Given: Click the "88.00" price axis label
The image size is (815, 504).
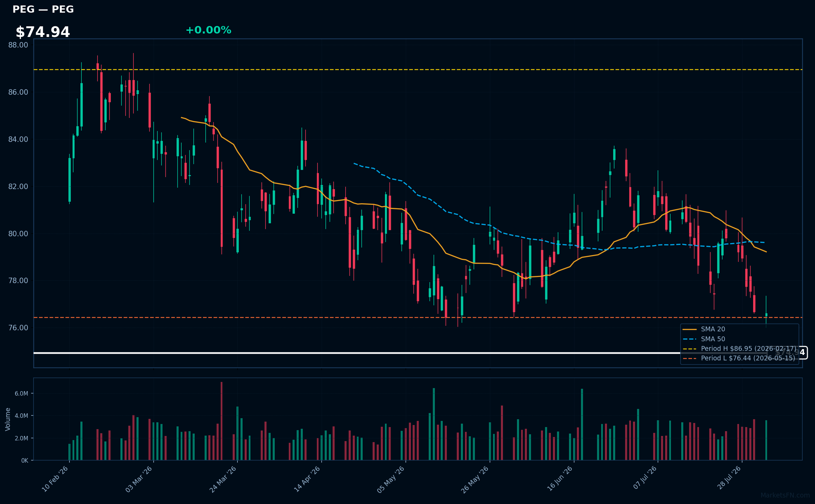Looking at the screenshot, I should point(18,45).
